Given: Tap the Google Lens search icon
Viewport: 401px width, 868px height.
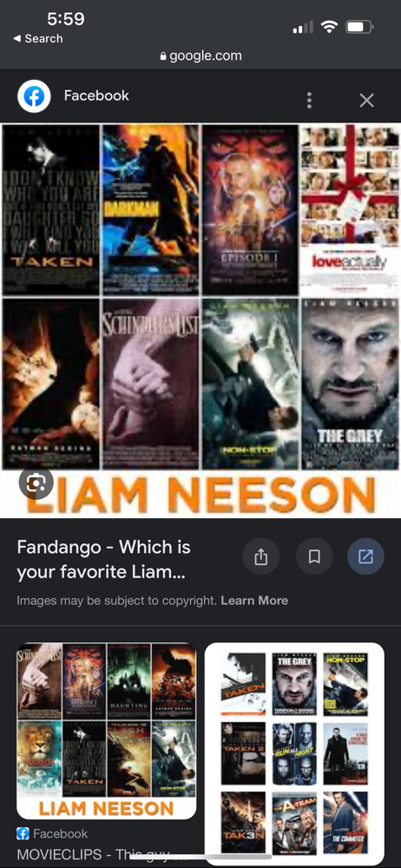Looking at the screenshot, I should pyautogui.click(x=36, y=483).
